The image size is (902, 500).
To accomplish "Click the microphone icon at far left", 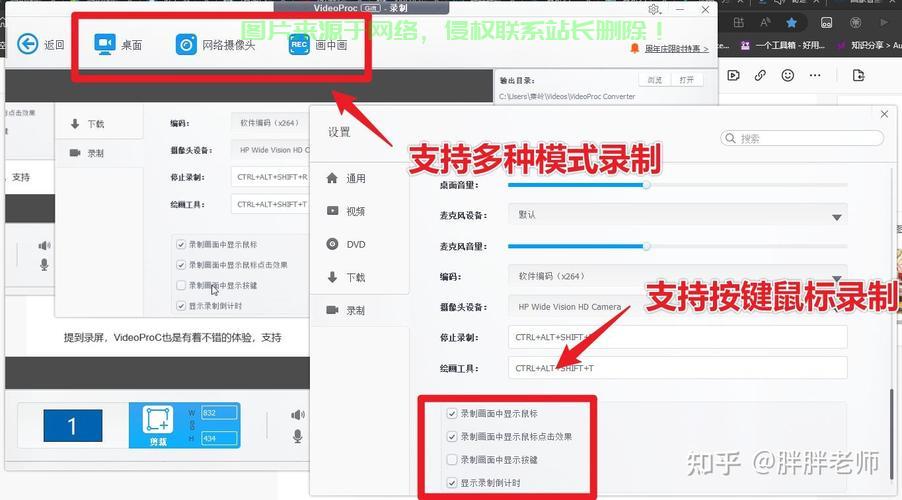I will click(x=44, y=265).
